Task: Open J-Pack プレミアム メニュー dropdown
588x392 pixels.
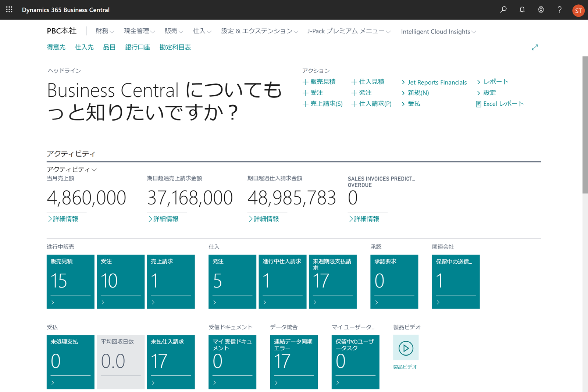Action: [349, 31]
